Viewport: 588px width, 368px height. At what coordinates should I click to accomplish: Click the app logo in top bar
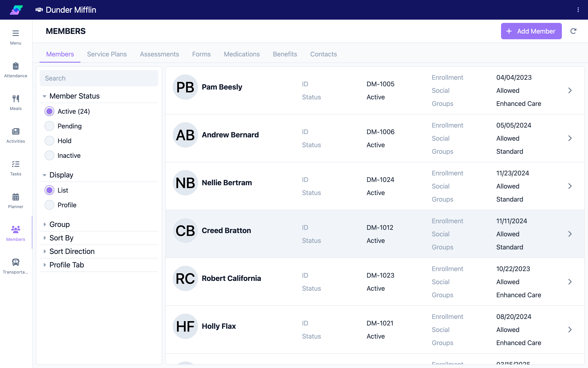click(16, 10)
